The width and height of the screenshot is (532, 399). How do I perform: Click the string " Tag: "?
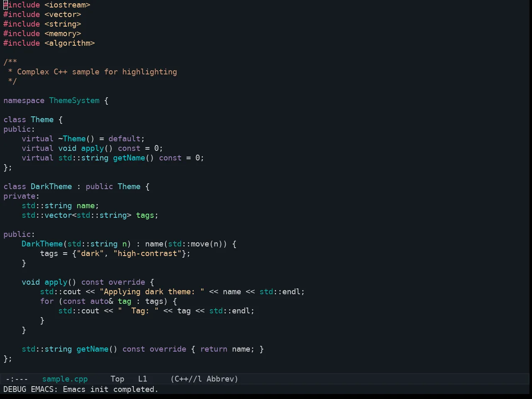point(138,311)
